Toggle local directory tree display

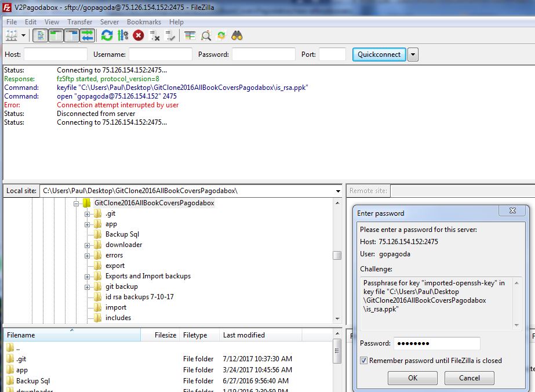click(56, 35)
